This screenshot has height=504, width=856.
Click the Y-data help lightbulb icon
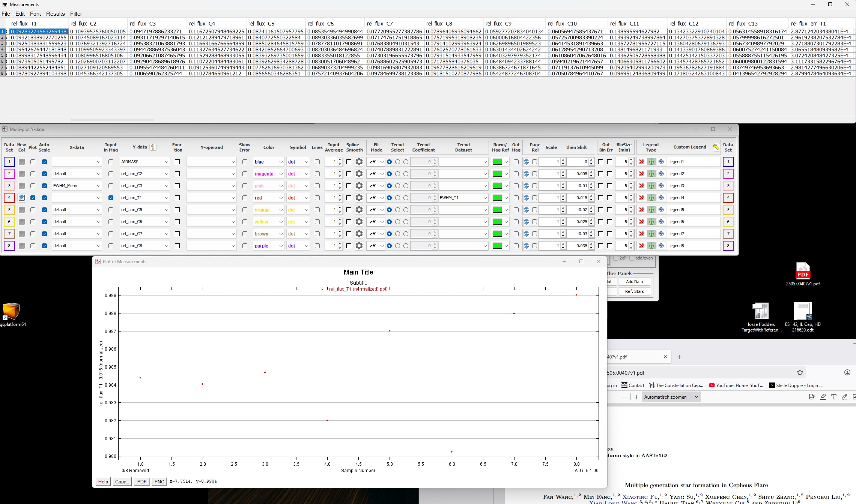(153, 147)
